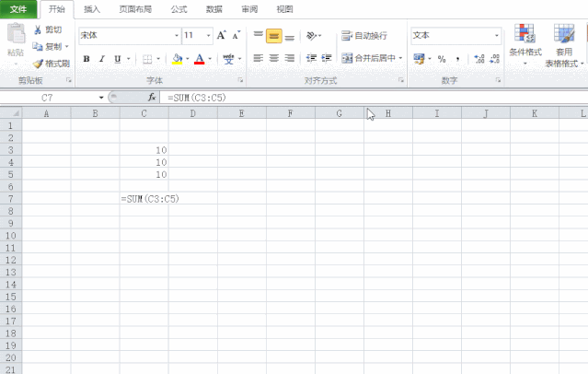588x374 pixels.
Task: Click Merge & Center (合并后居中) button
Action: coord(369,58)
